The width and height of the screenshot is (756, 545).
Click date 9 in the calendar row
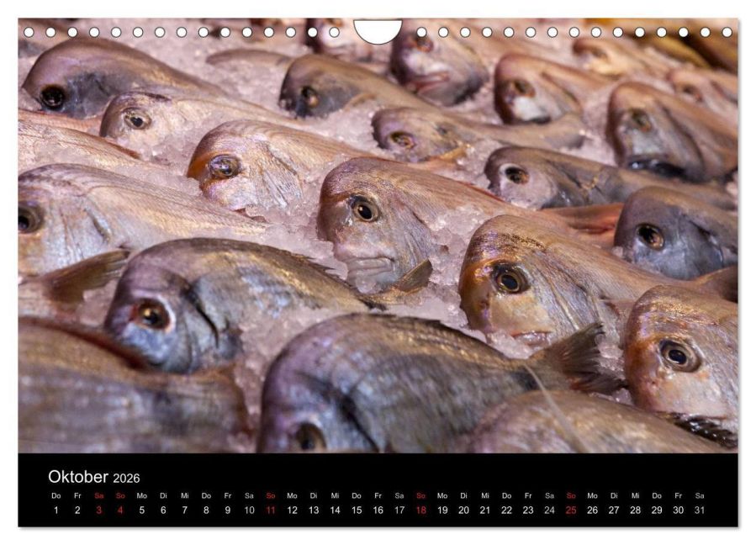click(x=228, y=510)
